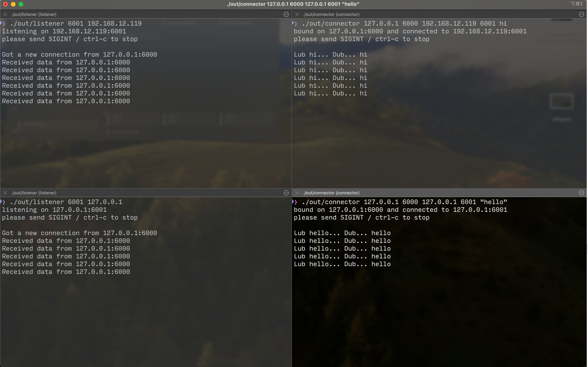Click the red close window button
This screenshot has width=588, height=367.
(5, 4)
